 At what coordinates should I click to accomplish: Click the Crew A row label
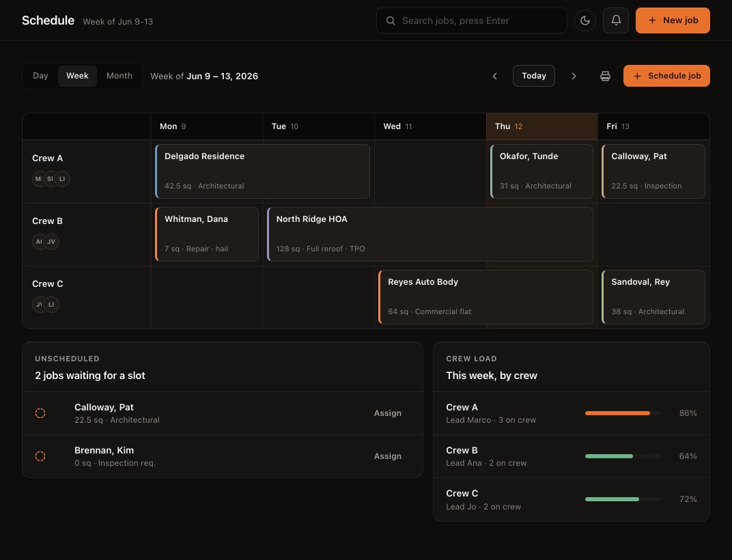click(48, 158)
